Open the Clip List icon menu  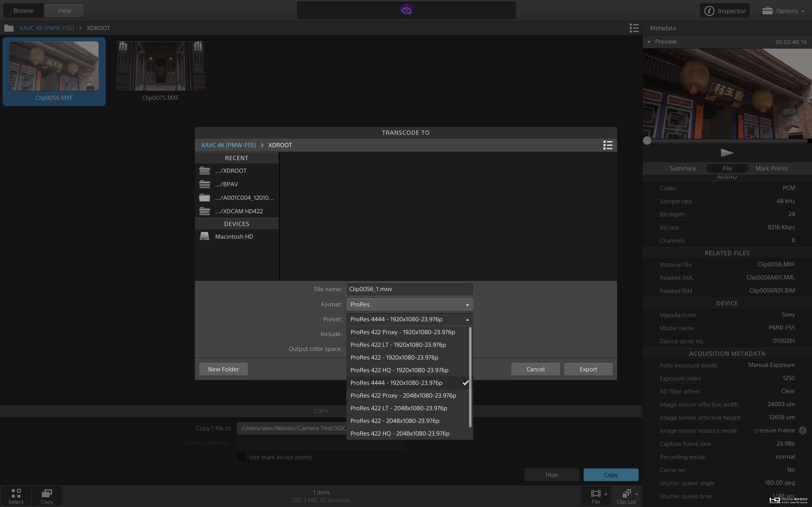click(x=627, y=494)
